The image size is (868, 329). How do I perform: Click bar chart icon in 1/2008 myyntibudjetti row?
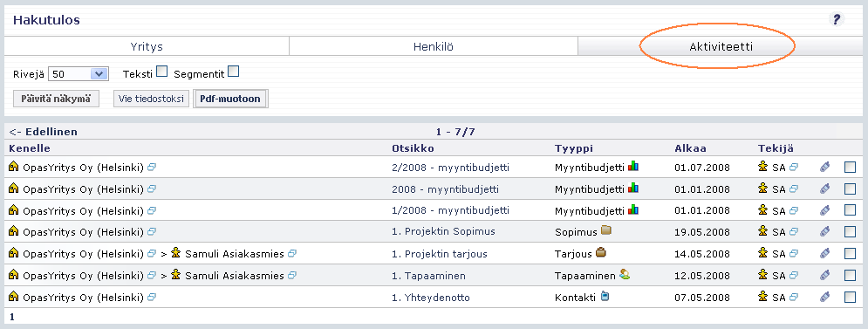point(633,210)
